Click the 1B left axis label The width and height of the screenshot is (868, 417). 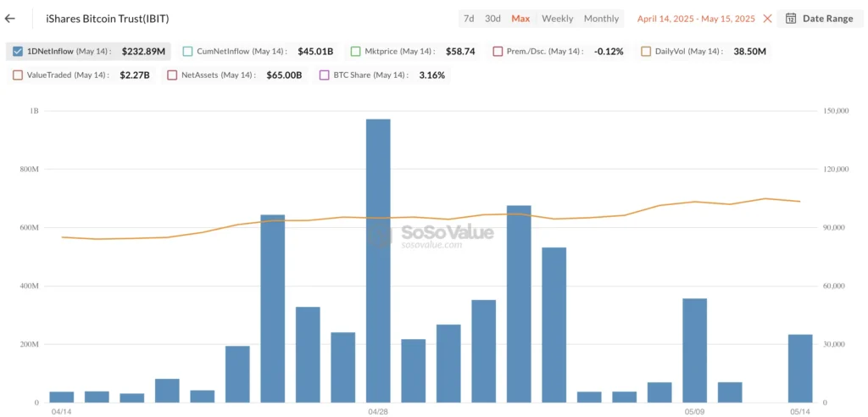click(34, 111)
